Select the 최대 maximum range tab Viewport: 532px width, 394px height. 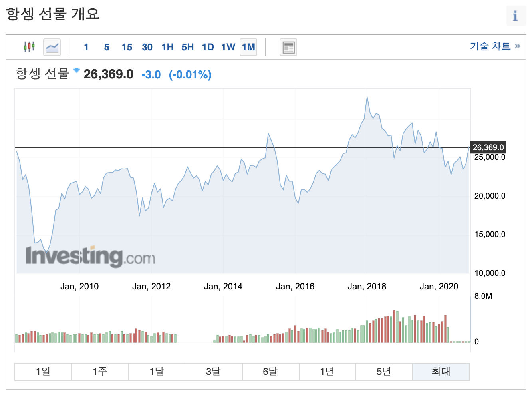pos(441,372)
